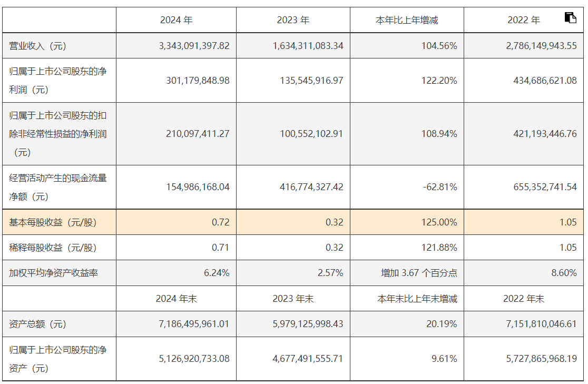Select the 稀释每股收益 row label
588x384 pixels.
click(x=53, y=248)
